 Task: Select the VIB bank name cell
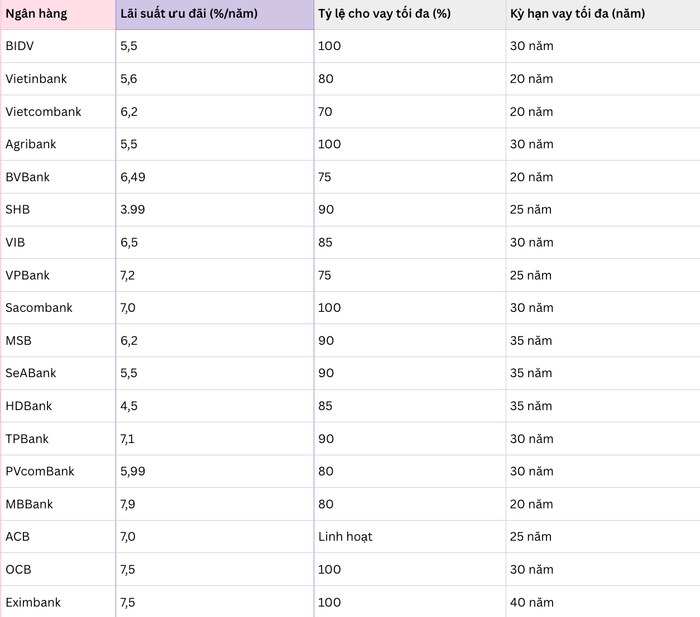click(58, 242)
